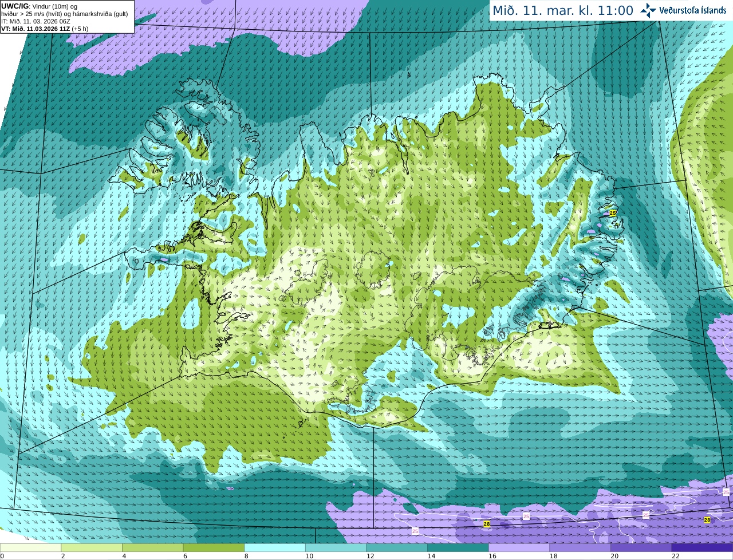Screen dimensions: 733x560
Task: Pick the 2–4 m/s light green swatch
Action: [92, 547]
